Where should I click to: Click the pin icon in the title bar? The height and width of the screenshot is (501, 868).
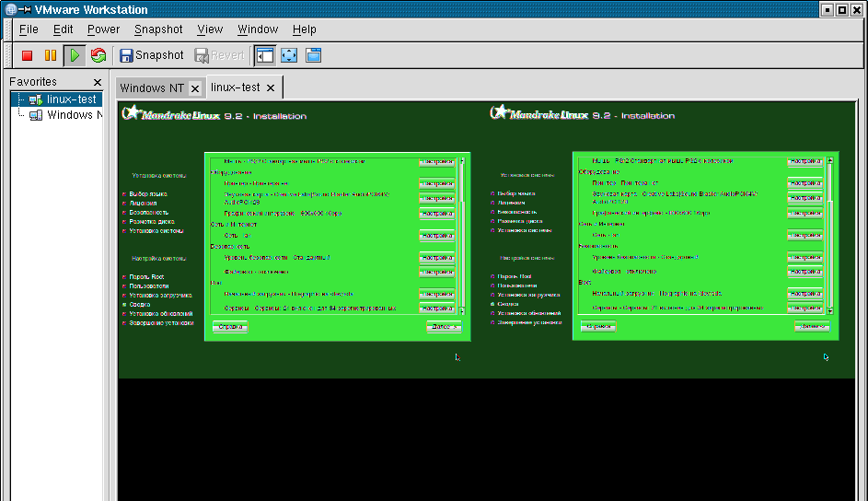(x=25, y=9)
